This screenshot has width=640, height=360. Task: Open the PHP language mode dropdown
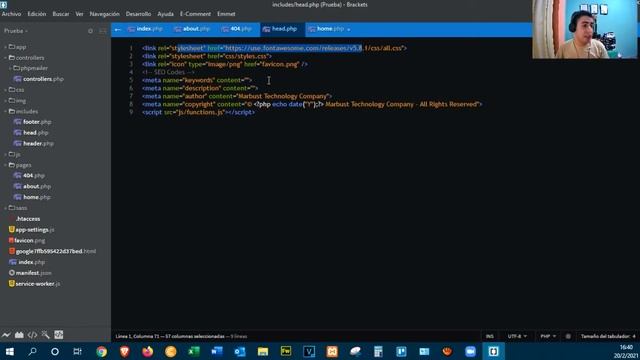[548, 336]
